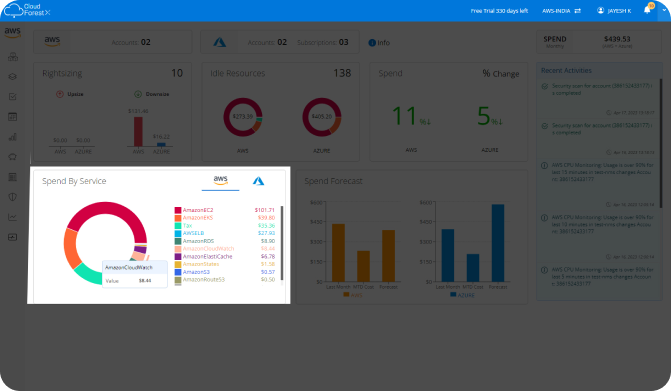Click the AZURE legend swatch under Spend Forecast
The width and height of the screenshot is (671, 391).
(453, 294)
